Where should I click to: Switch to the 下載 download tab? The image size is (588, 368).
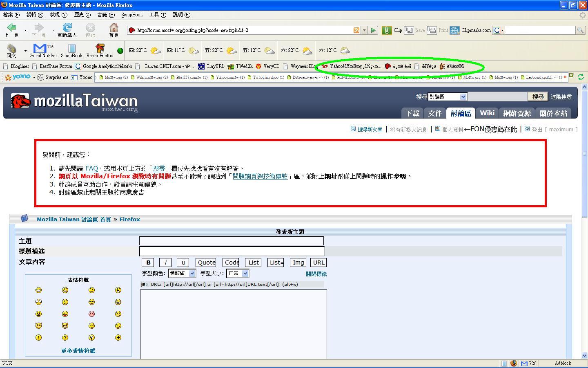(x=412, y=113)
